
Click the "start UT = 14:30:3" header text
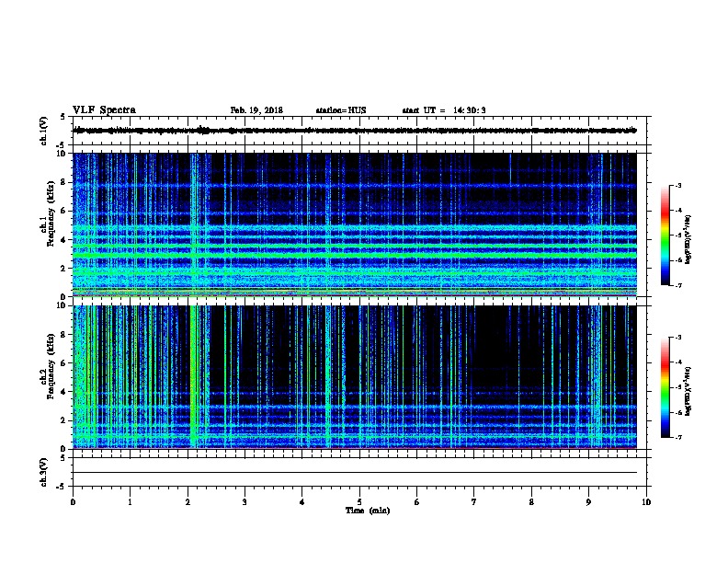tap(444, 110)
